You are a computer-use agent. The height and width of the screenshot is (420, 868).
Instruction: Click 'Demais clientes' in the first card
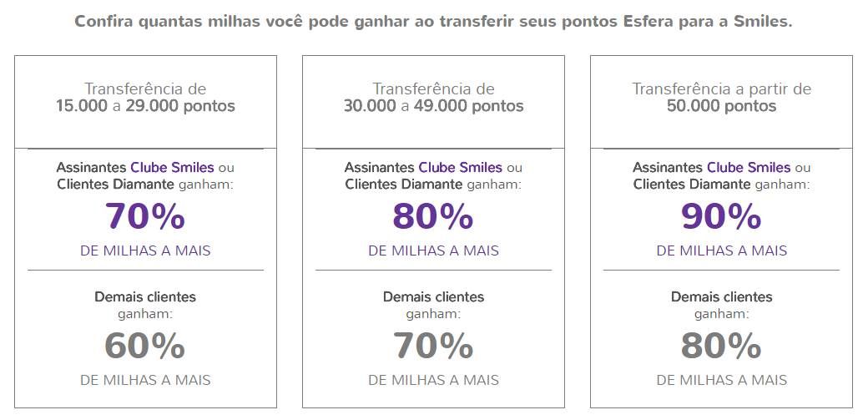145,297
